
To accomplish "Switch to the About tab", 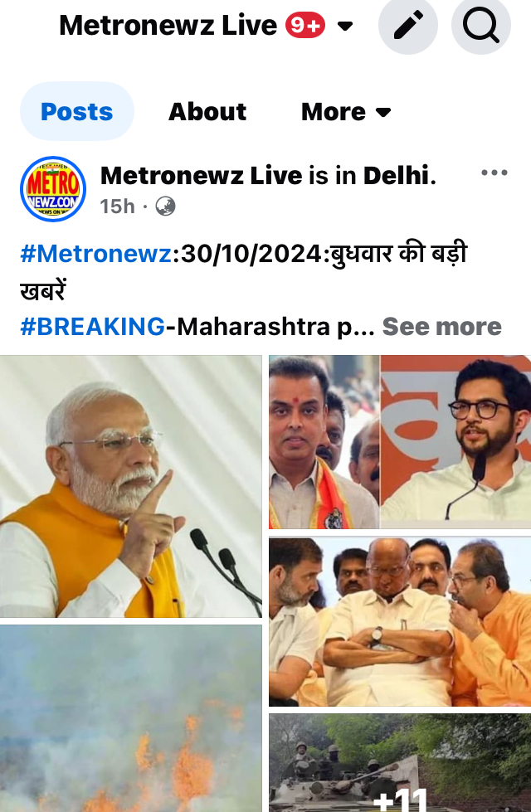I will tap(207, 111).
